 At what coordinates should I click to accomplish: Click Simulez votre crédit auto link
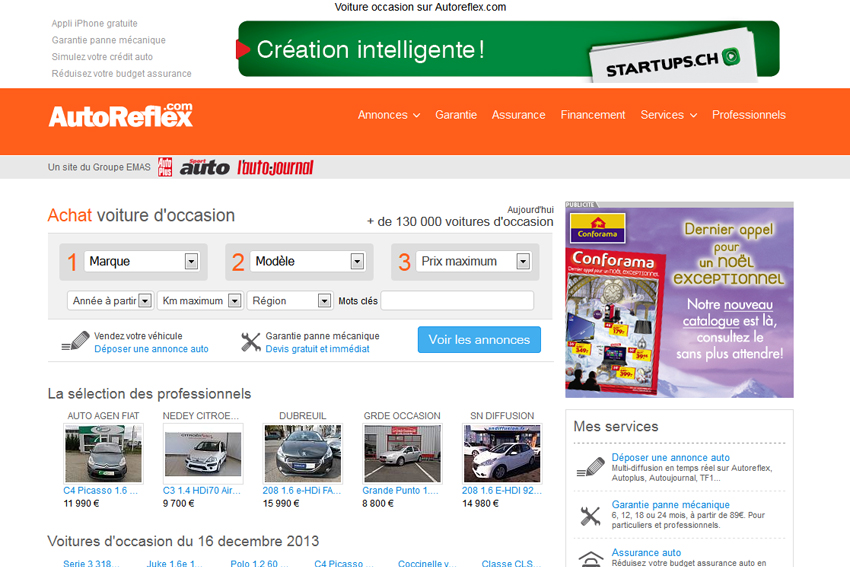tap(102, 57)
